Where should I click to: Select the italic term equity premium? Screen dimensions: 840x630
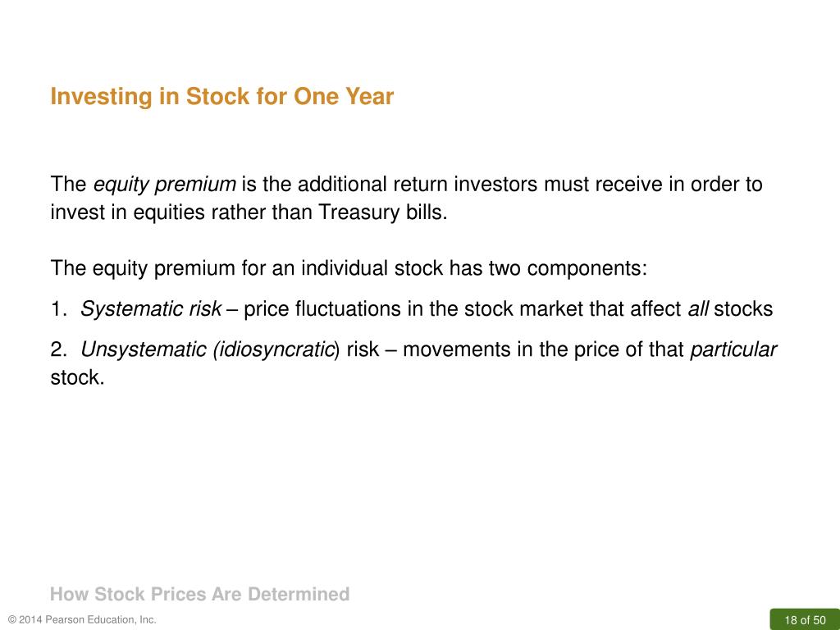coord(164,185)
